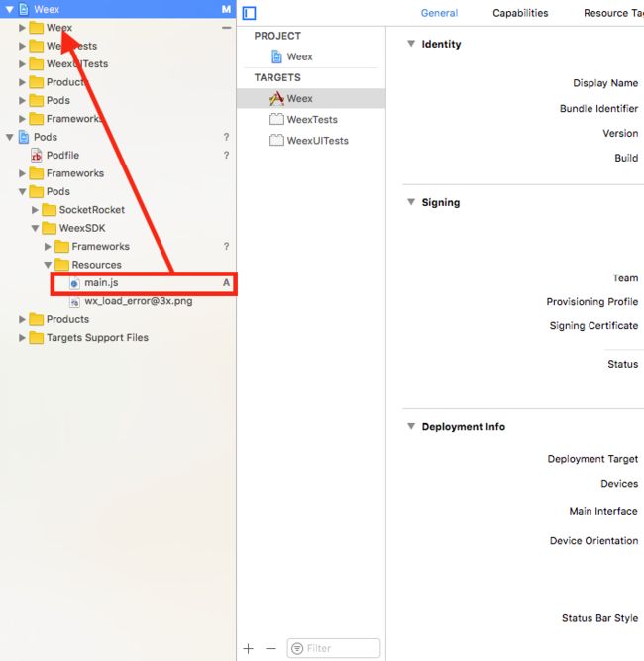Viewport: 644px width, 661px height.
Task: Click the Device Orientation label
Action: coord(593,540)
